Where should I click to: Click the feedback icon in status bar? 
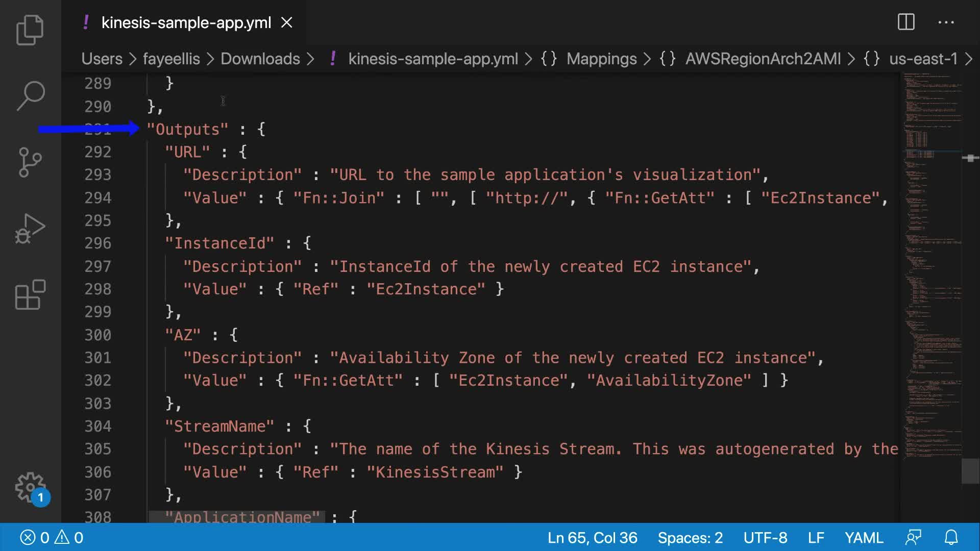(x=913, y=537)
